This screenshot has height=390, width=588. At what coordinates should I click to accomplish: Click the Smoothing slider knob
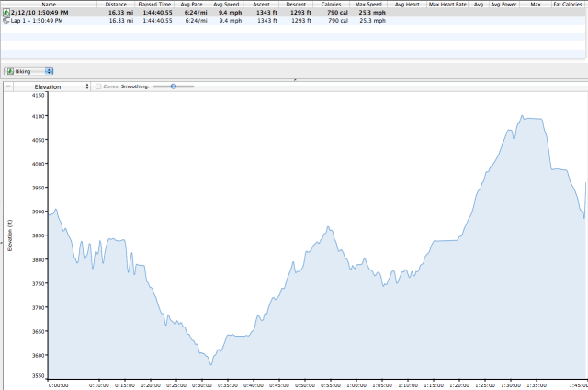pos(173,86)
